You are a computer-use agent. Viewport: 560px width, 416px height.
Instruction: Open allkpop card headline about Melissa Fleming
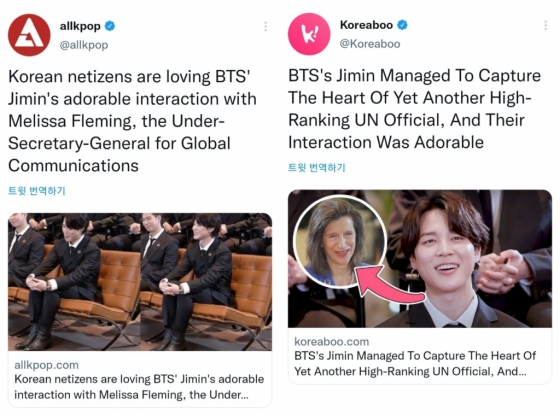tap(139, 387)
